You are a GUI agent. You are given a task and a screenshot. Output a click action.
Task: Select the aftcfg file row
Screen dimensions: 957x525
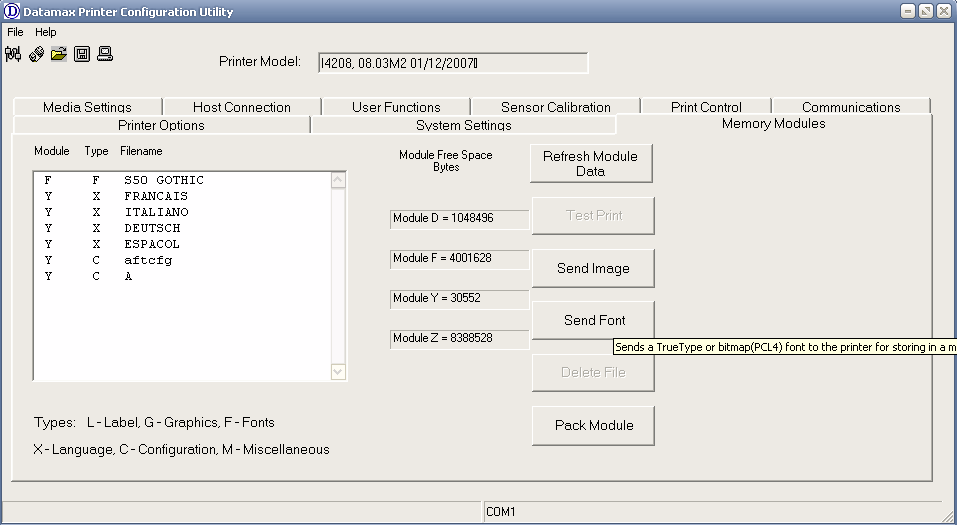tap(182, 260)
